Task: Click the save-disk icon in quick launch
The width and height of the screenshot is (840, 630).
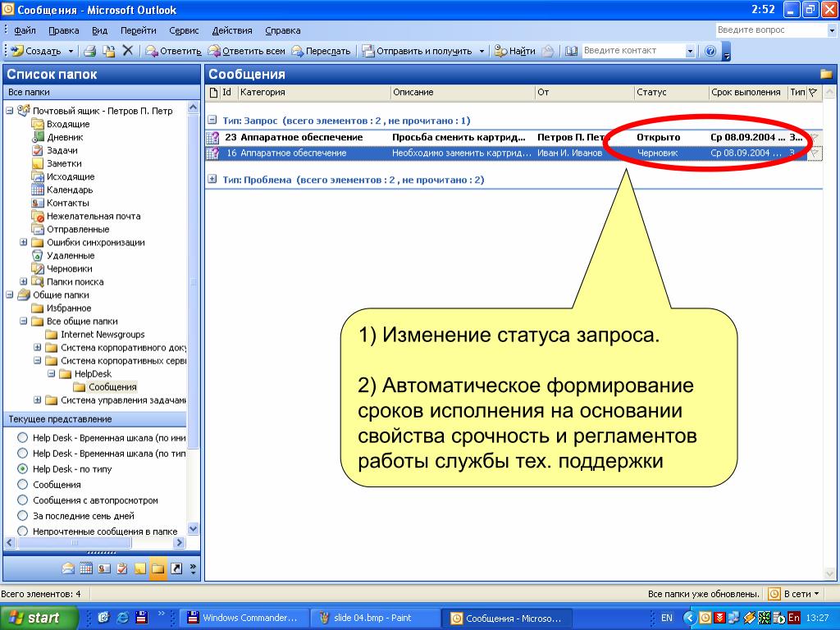Action: pos(141,618)
